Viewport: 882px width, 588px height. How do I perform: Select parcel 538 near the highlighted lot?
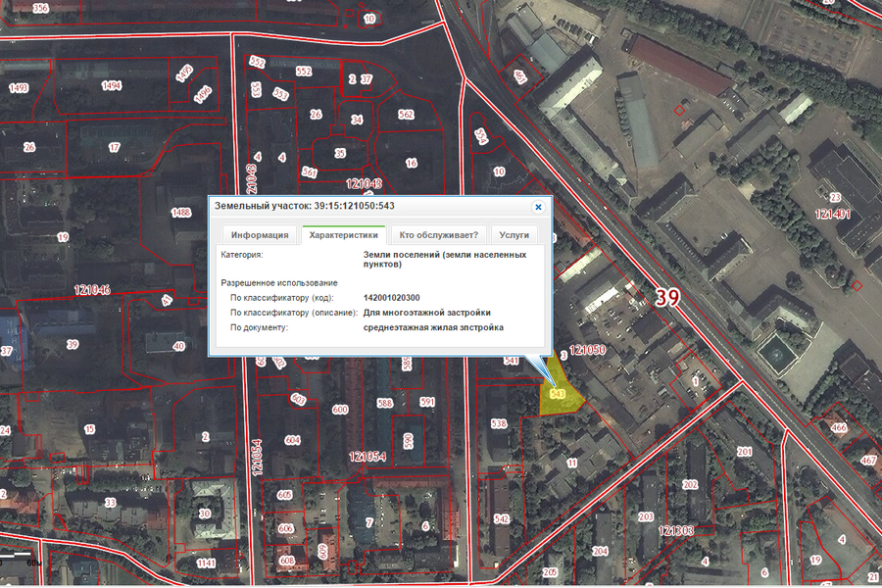click(499, 424)
